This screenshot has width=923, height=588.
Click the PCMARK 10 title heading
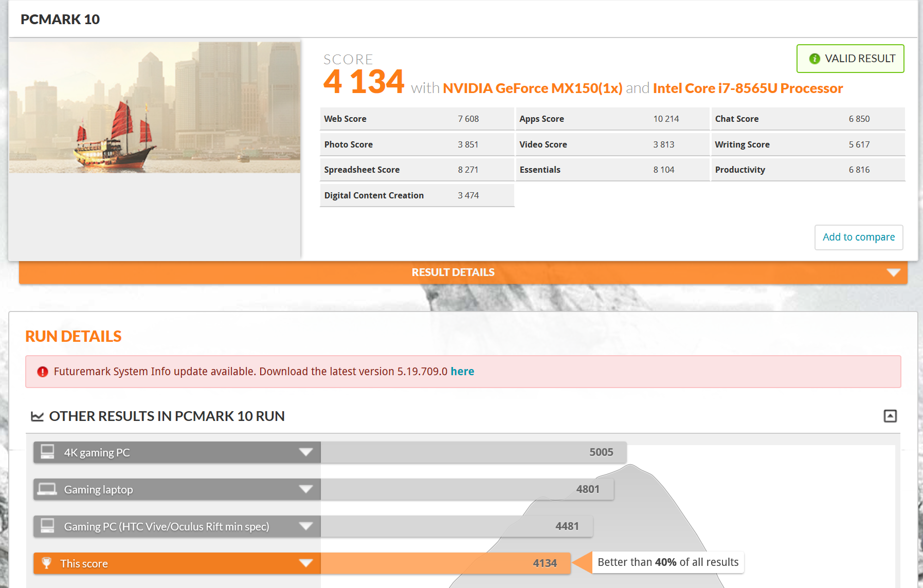pos(60,20)
